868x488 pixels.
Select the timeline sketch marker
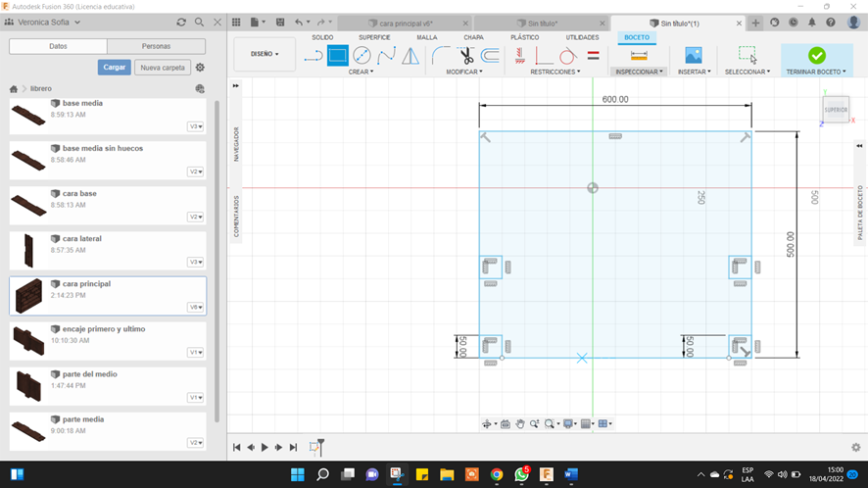(x=316, y=447)
